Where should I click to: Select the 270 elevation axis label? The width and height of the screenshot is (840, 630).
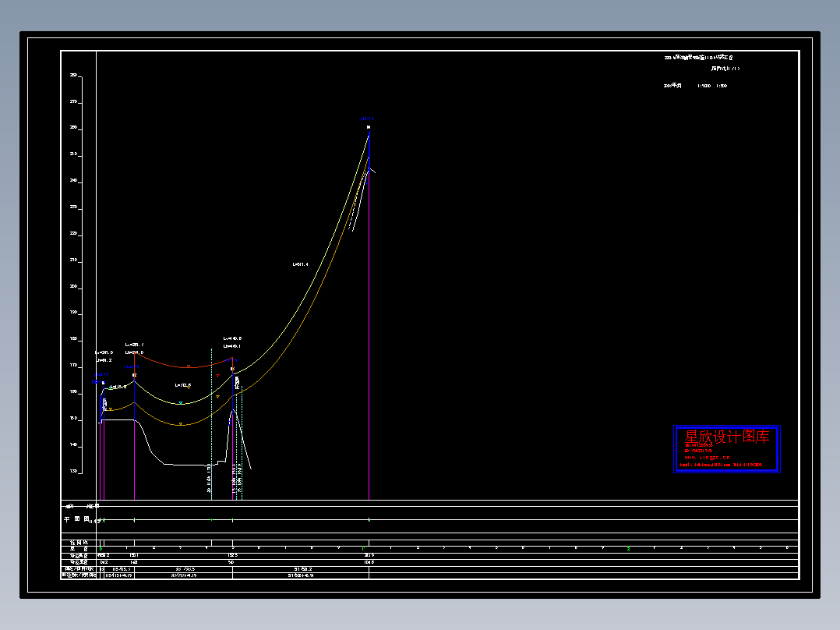[x=73, y=101]
